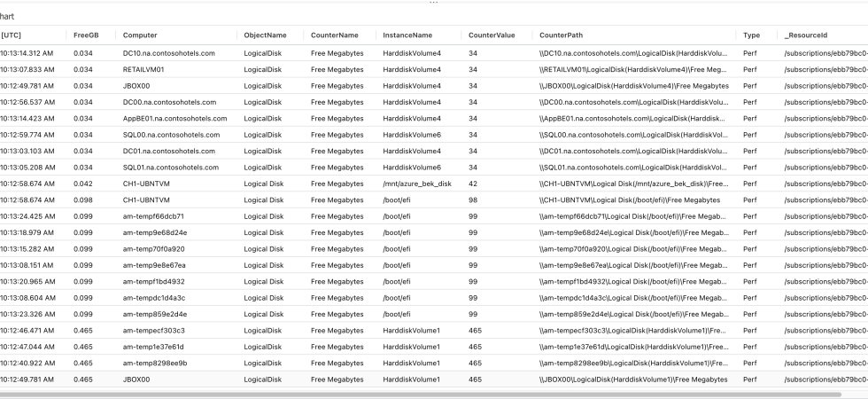Select the am-tempecf303c3 computer cell
The image size is (868, 399).
tap(154, 330)
